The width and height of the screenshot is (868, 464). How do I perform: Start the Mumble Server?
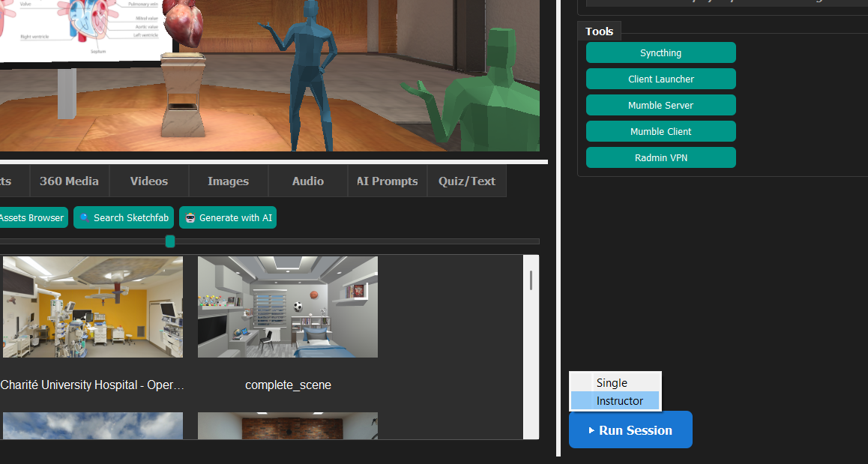pyautogui.click(x=661, y=105)
